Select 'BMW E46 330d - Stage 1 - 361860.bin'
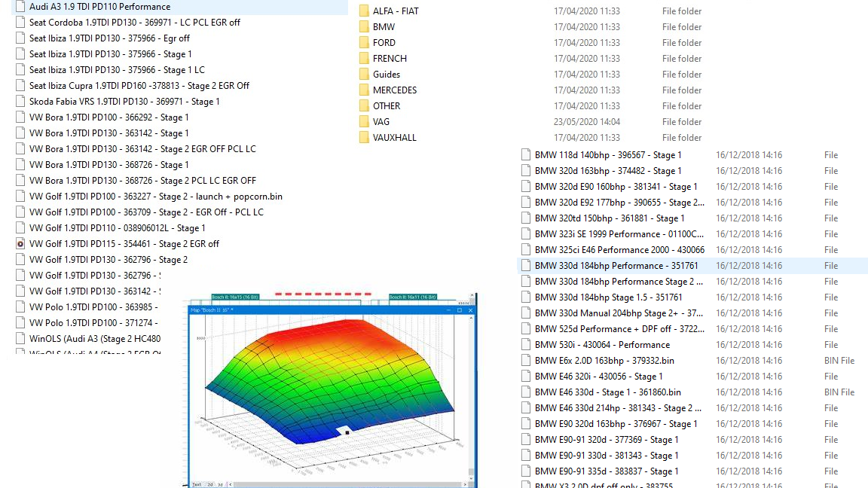The image size is (868, 488). tap(608, 392)
